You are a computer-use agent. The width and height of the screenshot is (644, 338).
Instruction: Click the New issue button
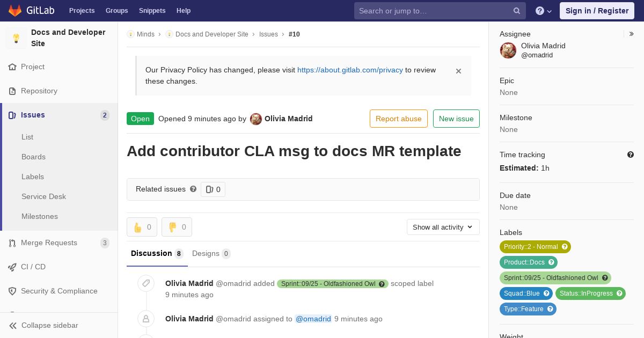click(x=456, y=119)
